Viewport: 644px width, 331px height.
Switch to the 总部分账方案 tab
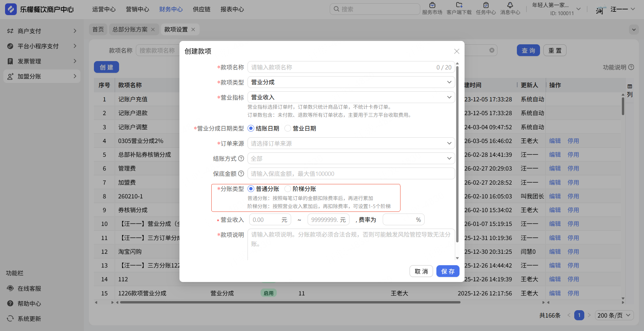(130, 30)
